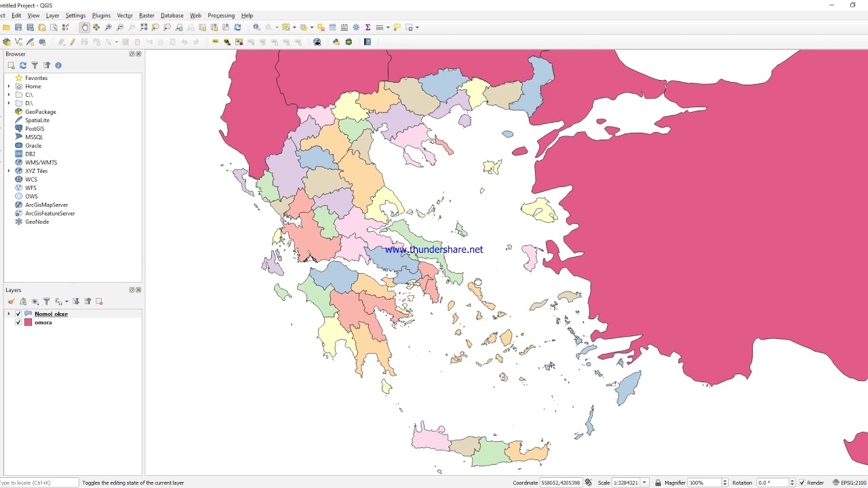Click the blue Refresh map icon in main toolbar
The height and width of the screenshot is (488, 868).
[x=237, y=27]
